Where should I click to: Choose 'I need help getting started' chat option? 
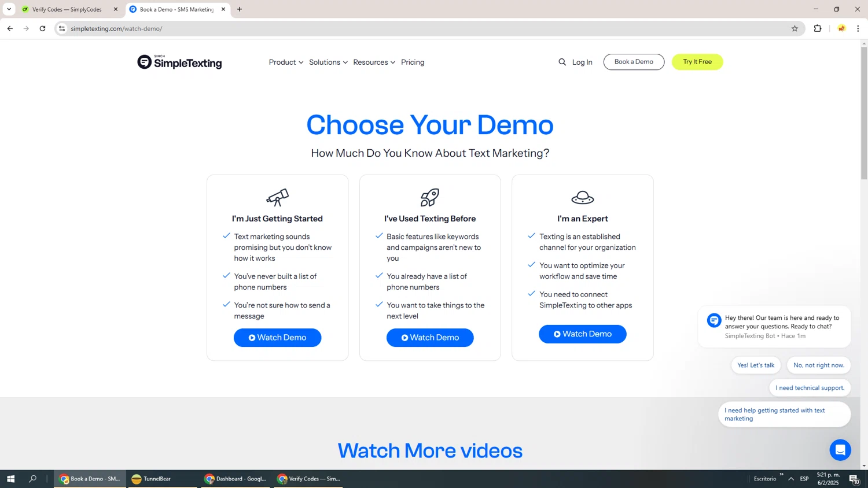click(x=784, y=415)
